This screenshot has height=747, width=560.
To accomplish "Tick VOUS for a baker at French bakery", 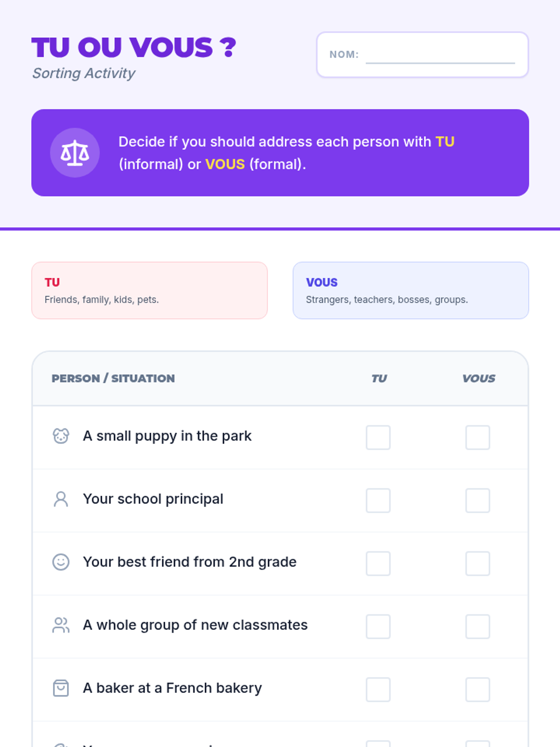I will 477,690.
